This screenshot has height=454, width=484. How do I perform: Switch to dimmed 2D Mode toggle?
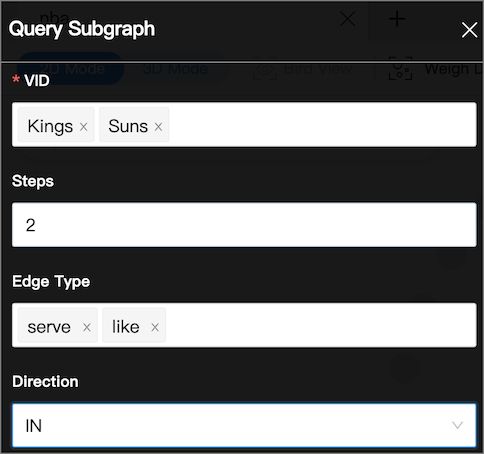(72, 69)
